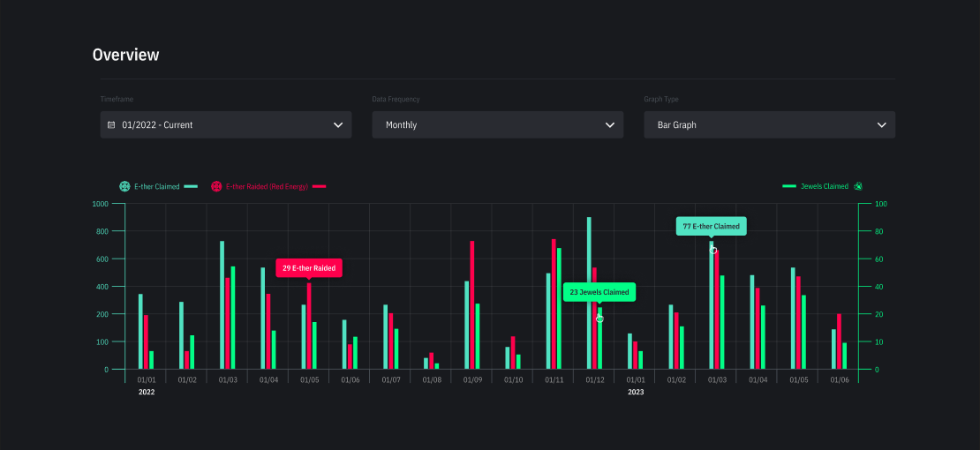Click the E-ther Claimed legend icon
Image resolution: width=980 pixels, height=450 pixels.
tap(124, 186)
